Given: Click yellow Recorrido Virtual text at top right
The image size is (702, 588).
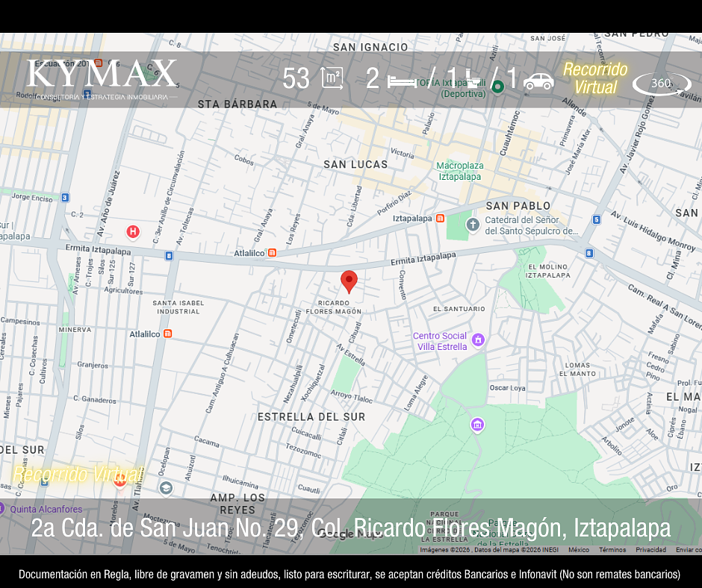Looking at the screenshot, I should point(595,78).
